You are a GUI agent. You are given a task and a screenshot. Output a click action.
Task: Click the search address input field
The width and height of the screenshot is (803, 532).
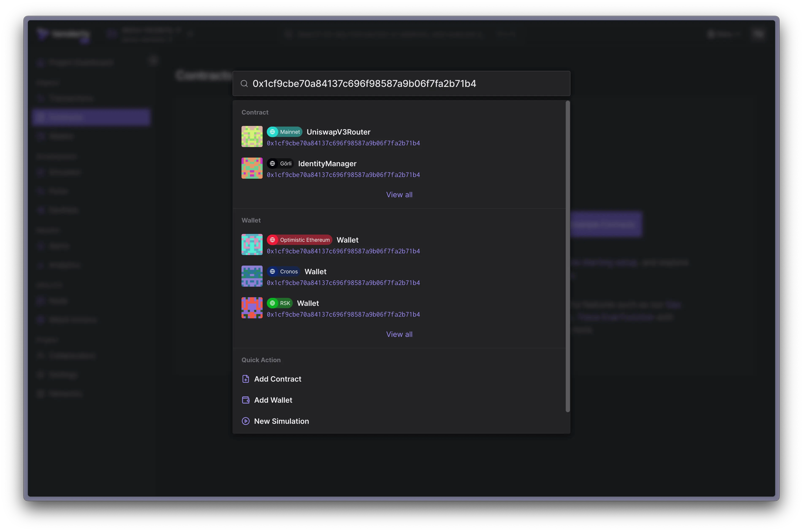pos(401,84)
